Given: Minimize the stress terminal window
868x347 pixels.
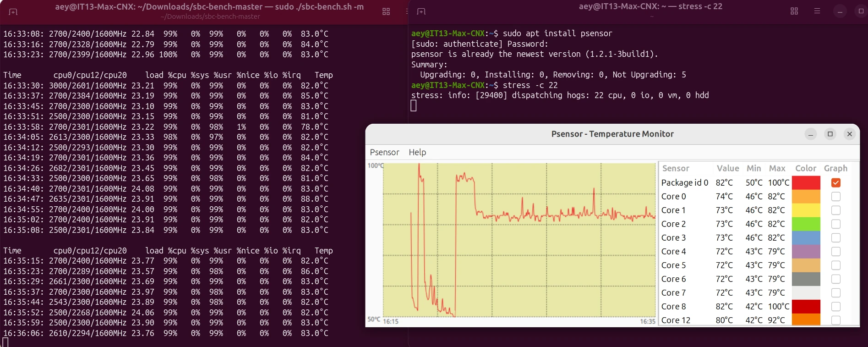Looking at the screenshot, I should coord(840,11).
